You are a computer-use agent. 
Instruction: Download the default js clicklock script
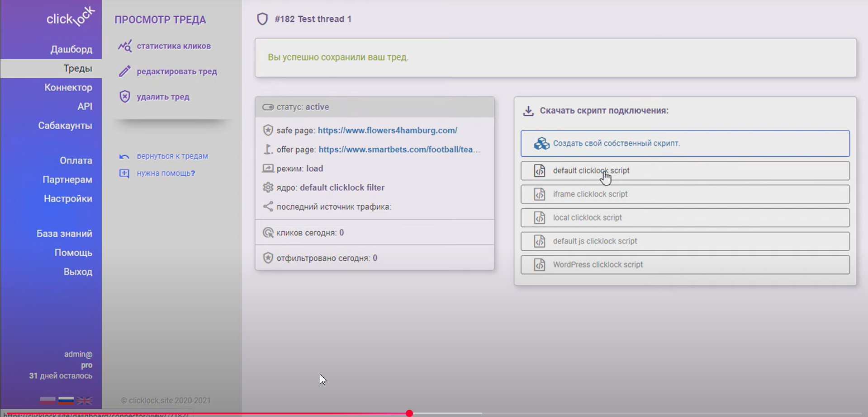click(685, 241)
